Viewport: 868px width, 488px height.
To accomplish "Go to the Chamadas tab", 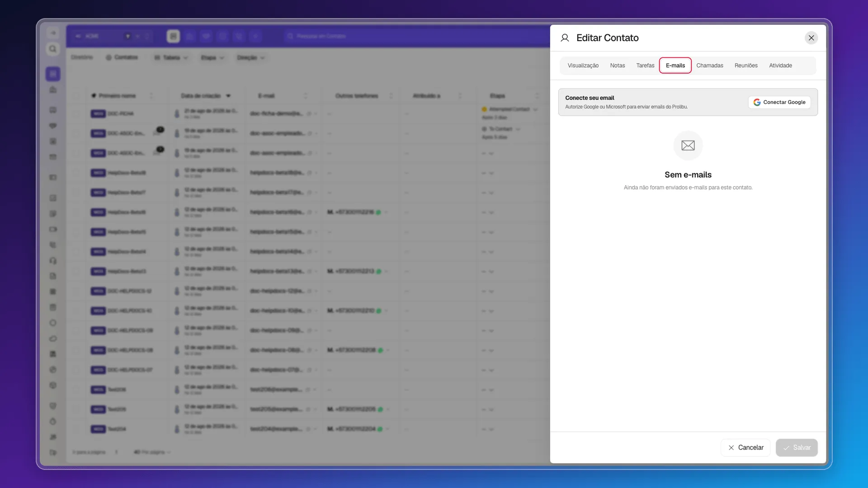I will click(710, 66).
